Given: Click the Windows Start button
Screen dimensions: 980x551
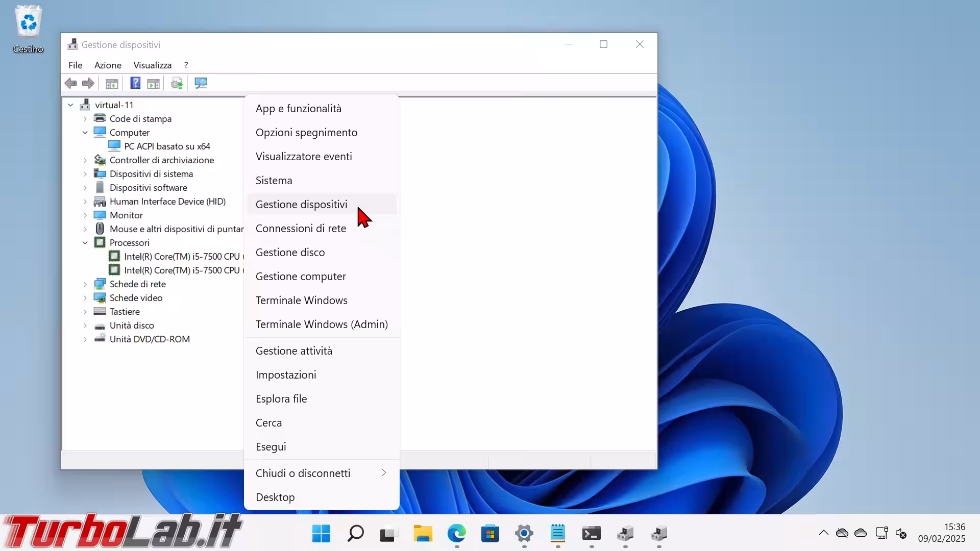Looking at the screenshot, I should [x=321, y=534].
